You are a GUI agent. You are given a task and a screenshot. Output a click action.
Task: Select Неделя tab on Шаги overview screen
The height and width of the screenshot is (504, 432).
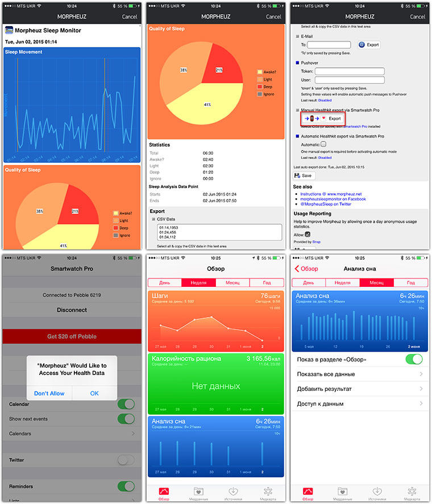(x=198, y=282)
